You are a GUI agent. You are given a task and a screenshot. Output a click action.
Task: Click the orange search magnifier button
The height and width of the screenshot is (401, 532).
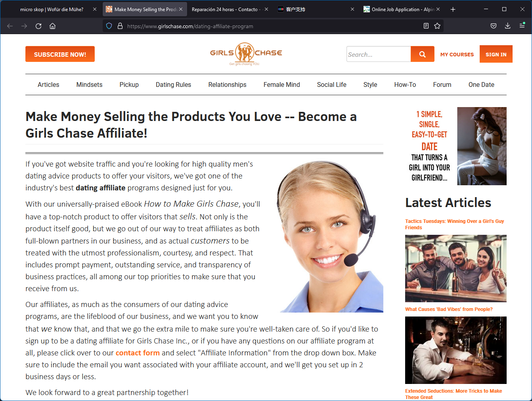point(423,54)
